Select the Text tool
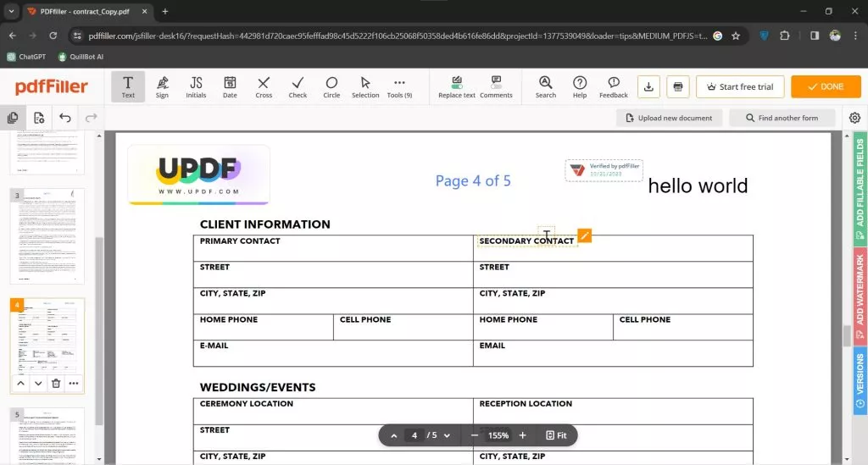Screen dimensions: 868x465 [x=128, y=86]
